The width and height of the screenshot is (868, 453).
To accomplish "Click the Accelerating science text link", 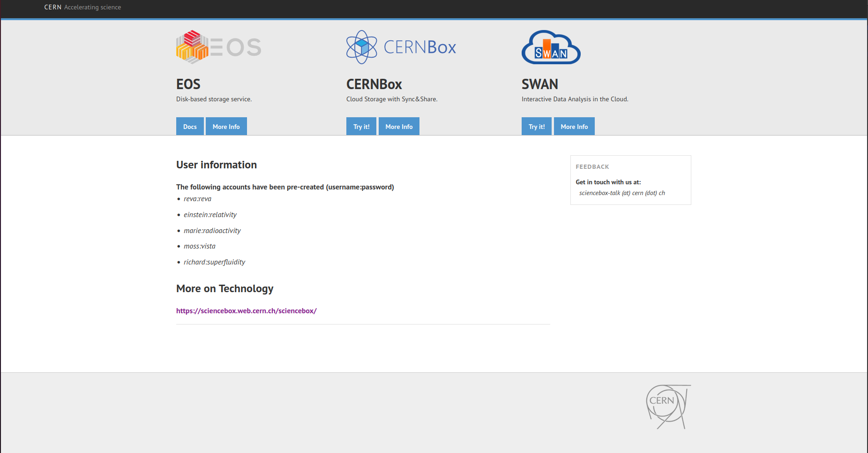I will coord(92,7).
